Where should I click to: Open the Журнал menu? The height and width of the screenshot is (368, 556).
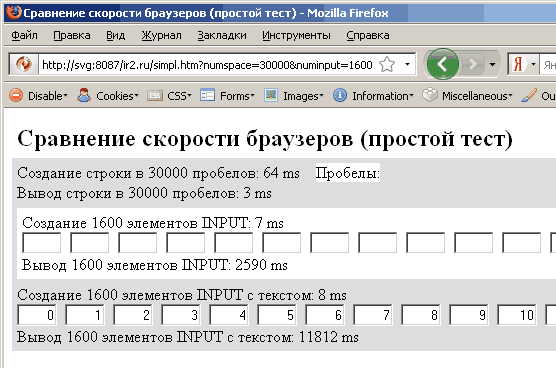tap(161, 35)
